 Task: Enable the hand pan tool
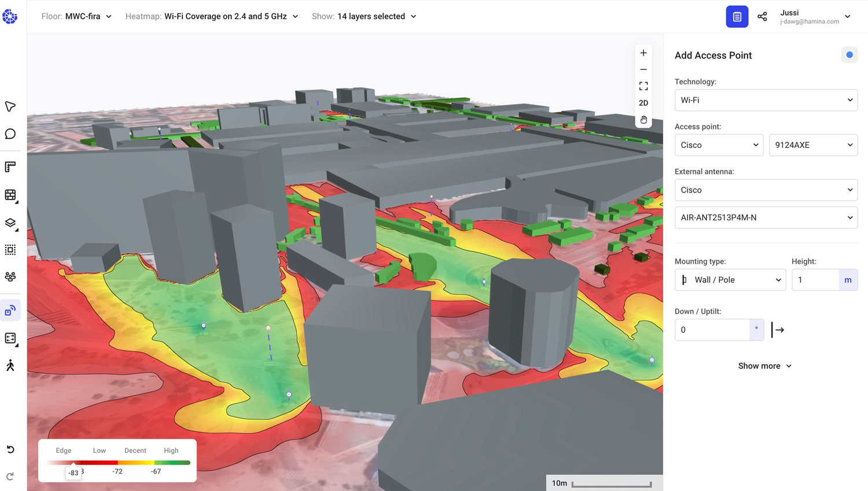click(x=643, y=120)
